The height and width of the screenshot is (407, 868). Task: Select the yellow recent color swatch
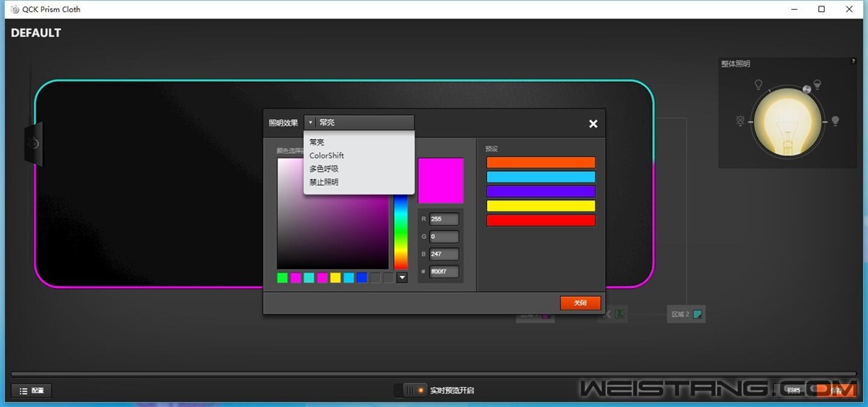pyautogui.click(x=335, y=278)
